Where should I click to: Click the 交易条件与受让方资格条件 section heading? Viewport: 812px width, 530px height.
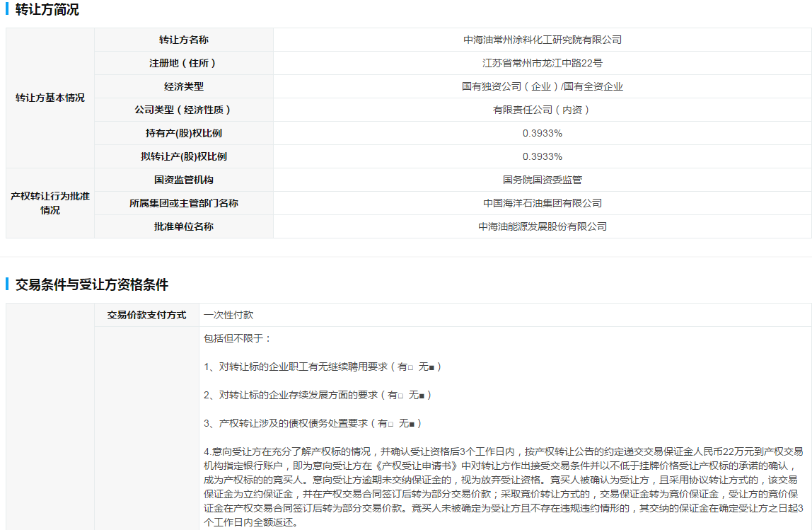tap(92, 284)
